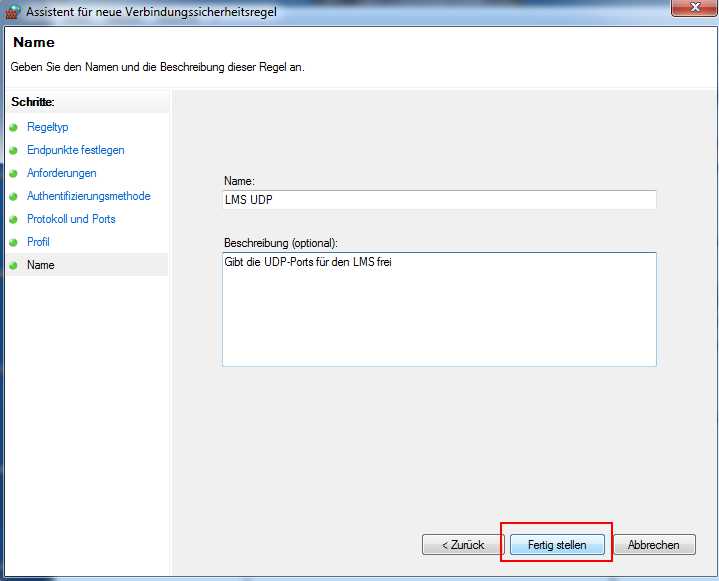
Task: Open the Protokoll und Ports step
Action: 71,219
